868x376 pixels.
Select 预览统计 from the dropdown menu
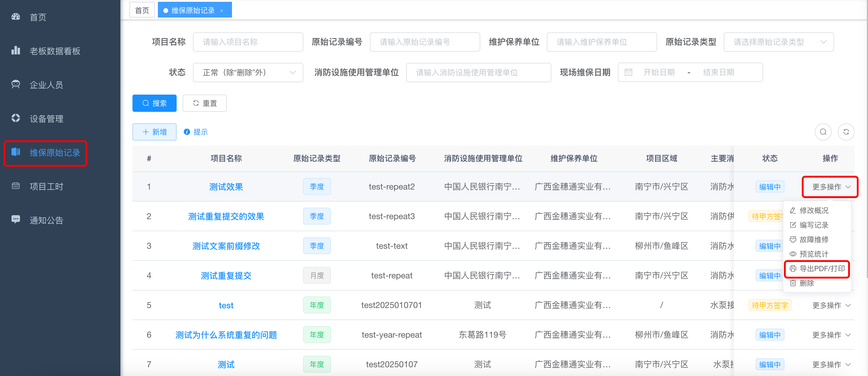[817, 254]
